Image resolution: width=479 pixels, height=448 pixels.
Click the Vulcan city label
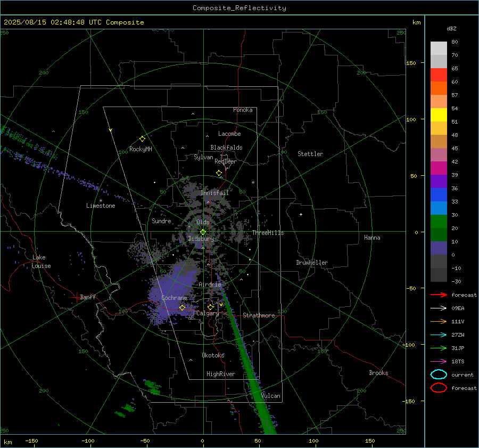tap(271, 396)
